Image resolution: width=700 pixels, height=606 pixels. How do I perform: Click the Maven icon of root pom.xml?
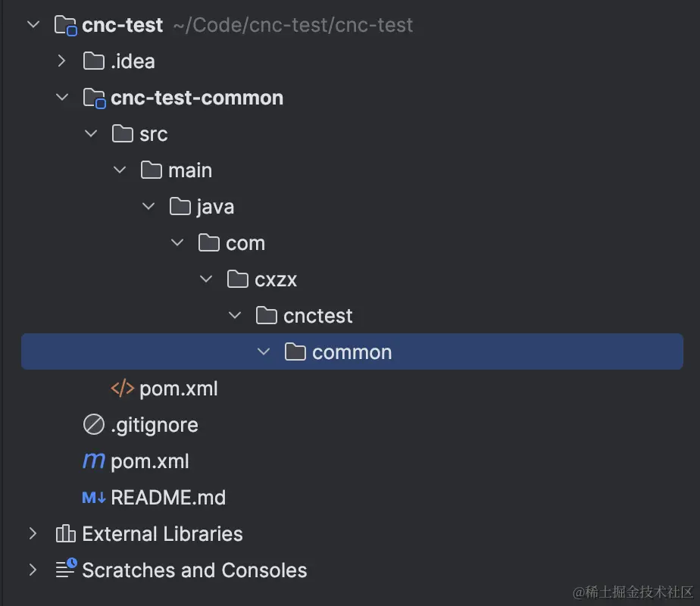93,461
